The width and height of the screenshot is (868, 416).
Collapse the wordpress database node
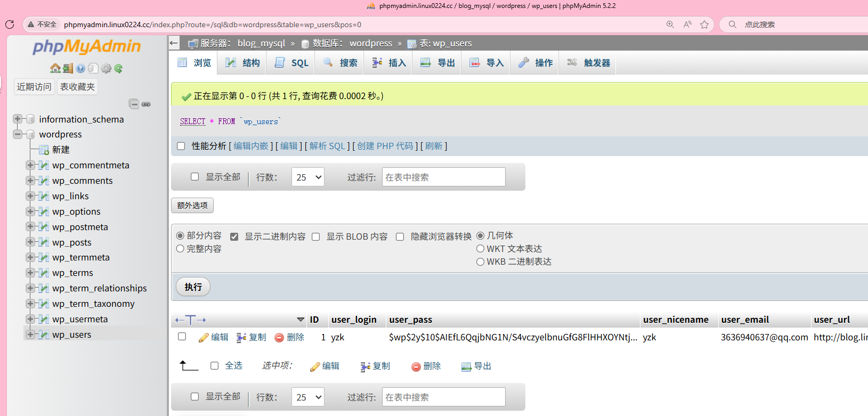point(18,134)
